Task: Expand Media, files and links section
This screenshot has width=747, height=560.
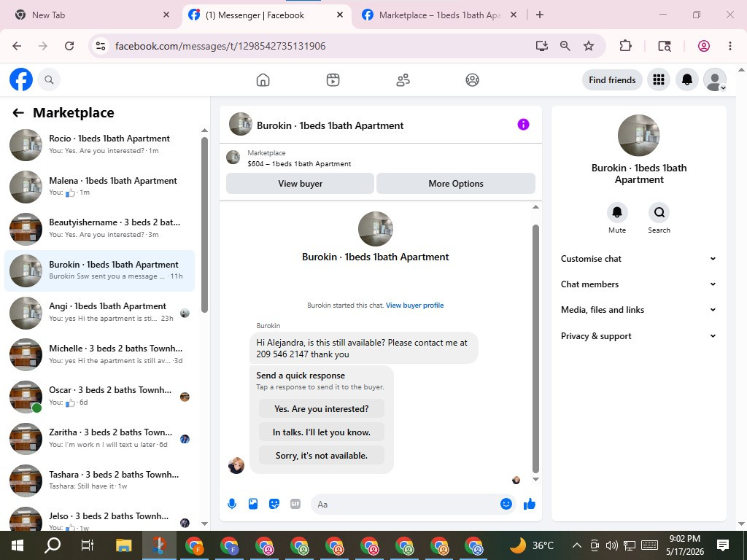Action: pos(638,310)
